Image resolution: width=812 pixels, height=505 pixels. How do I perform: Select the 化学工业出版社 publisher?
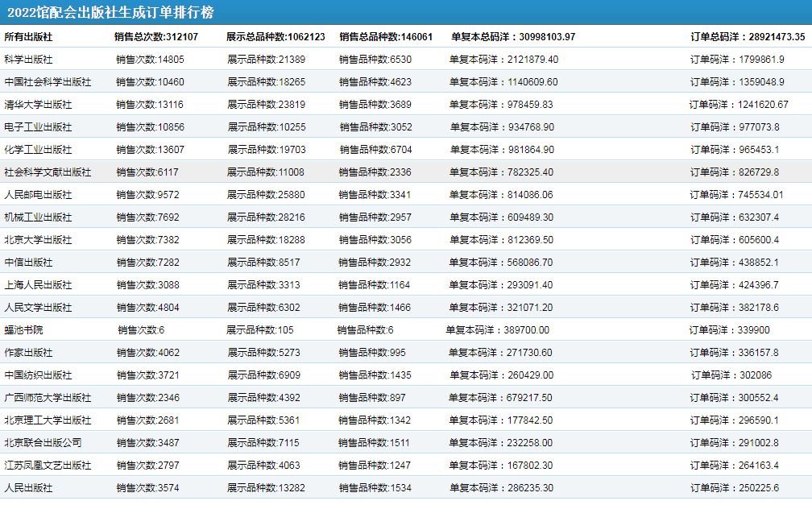click(x=38, y=150)
